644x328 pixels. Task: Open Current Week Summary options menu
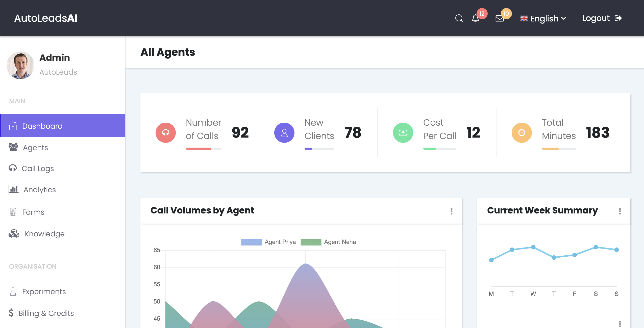pos(620,211)
